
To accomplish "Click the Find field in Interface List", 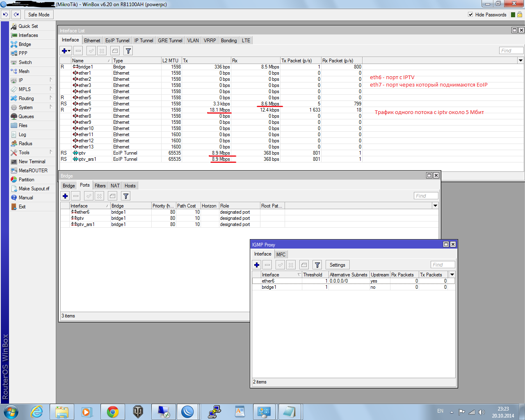I will coord(511,50).
